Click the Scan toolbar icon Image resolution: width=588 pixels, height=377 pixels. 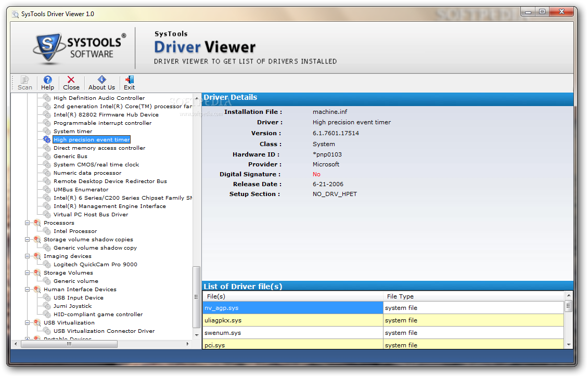pos(24,80)
